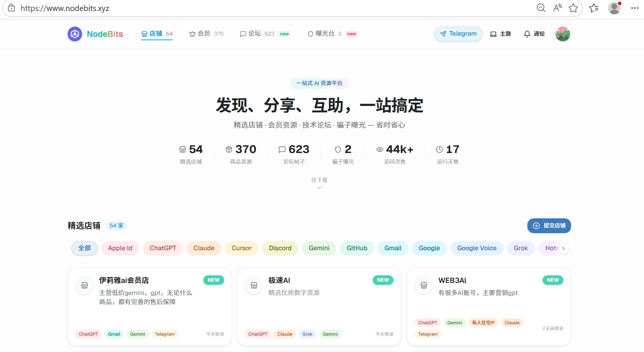
Task: Click Telegram tag on WEB3Al card
Action: coord(428,334)
